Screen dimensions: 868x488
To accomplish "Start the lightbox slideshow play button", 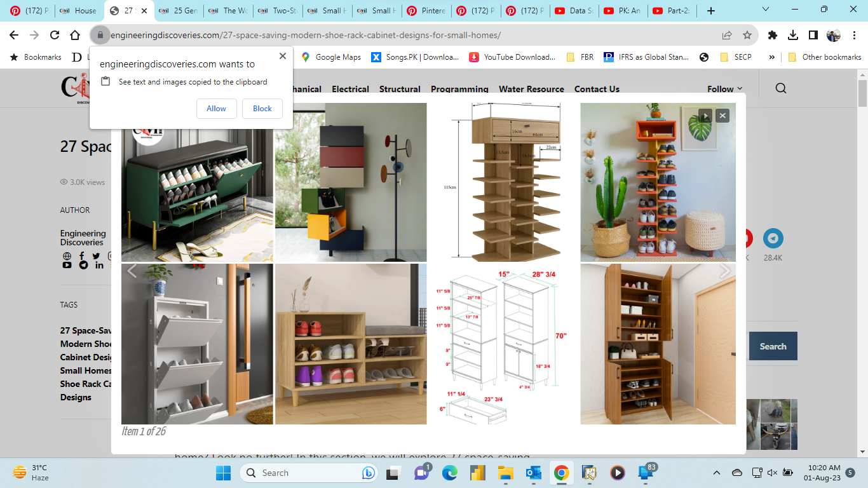I will (705, 116).
